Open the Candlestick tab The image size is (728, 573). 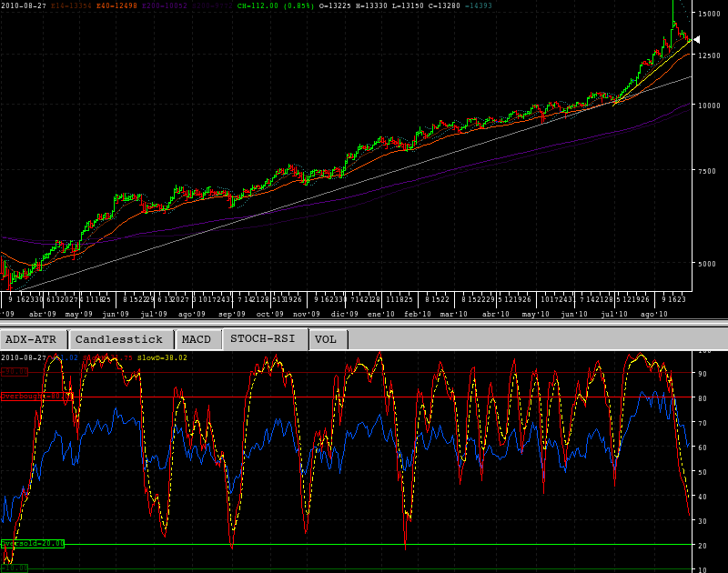[118, 339]
